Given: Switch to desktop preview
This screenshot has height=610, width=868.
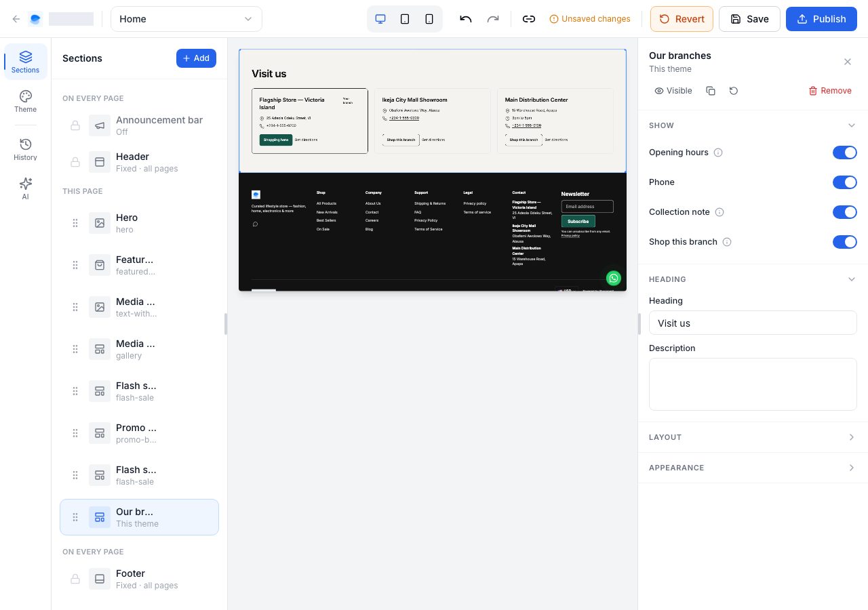Looking at the screenshot, I should (380, 19).
